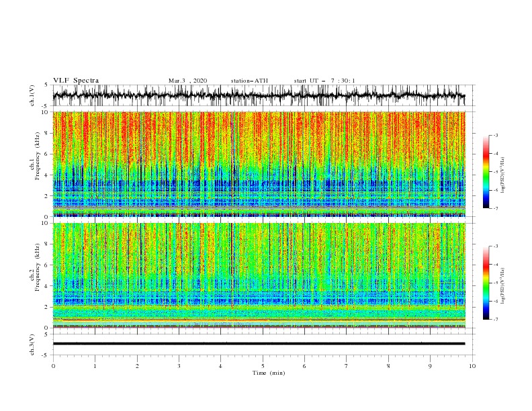Click time axis tick label "9"
The width and height of the screenshot is (532, 411).
430,366
